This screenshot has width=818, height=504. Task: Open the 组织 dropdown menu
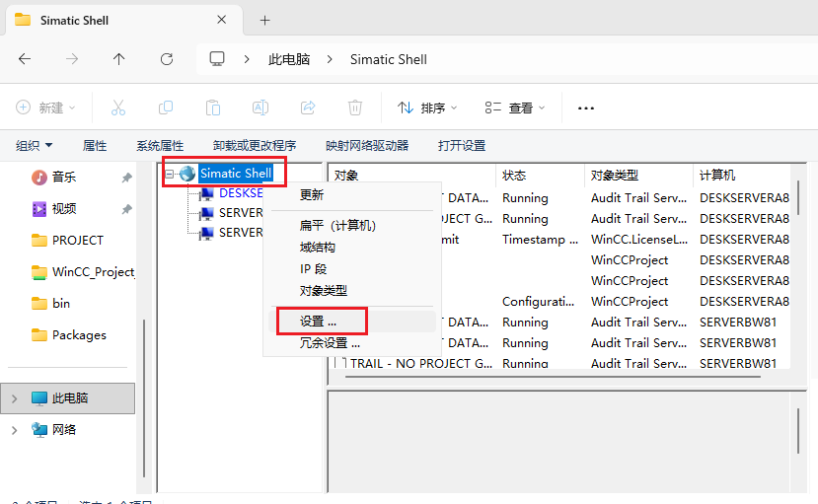click(x=34, y=145)
